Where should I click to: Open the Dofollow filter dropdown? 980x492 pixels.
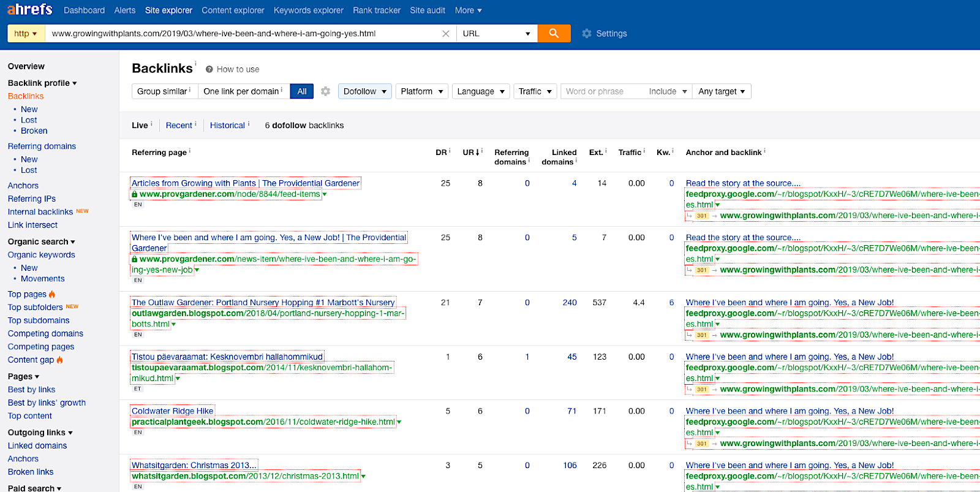click(365, 91)
